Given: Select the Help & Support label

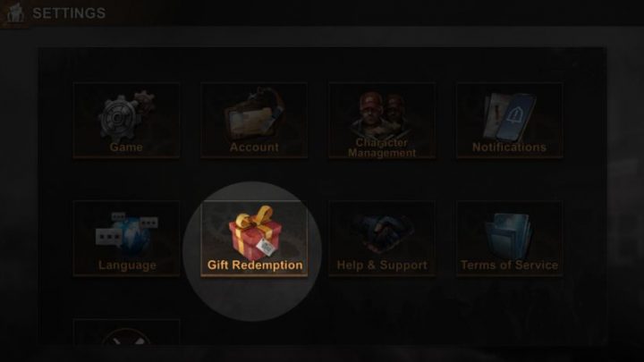Looking at the screenshot, I should click(x=382, y=265).
